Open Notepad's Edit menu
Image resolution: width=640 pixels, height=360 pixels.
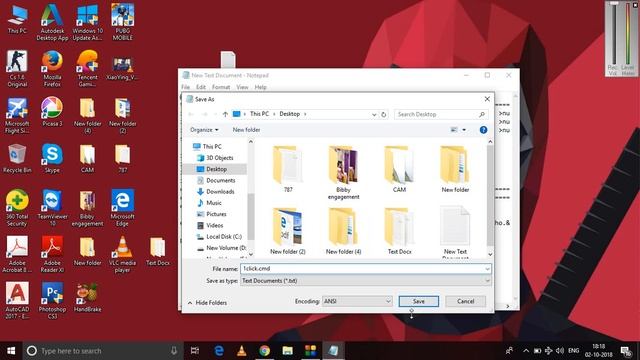[201, 87]
